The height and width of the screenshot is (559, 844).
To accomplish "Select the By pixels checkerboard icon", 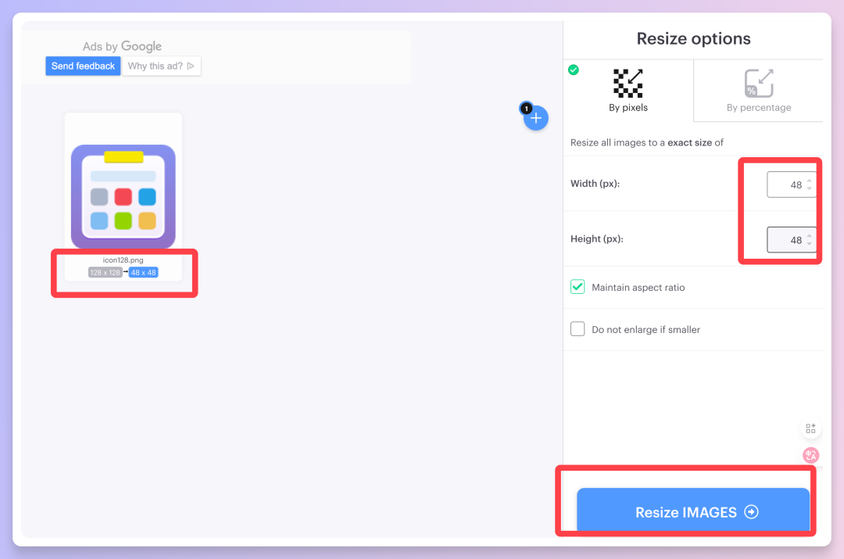I will coord(628,83).
